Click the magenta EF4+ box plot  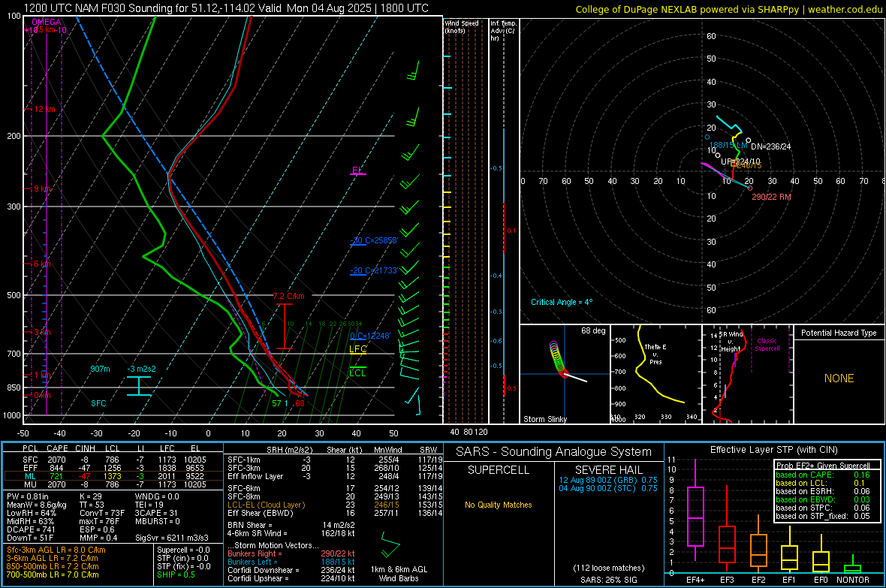click(x=695, y=510)
